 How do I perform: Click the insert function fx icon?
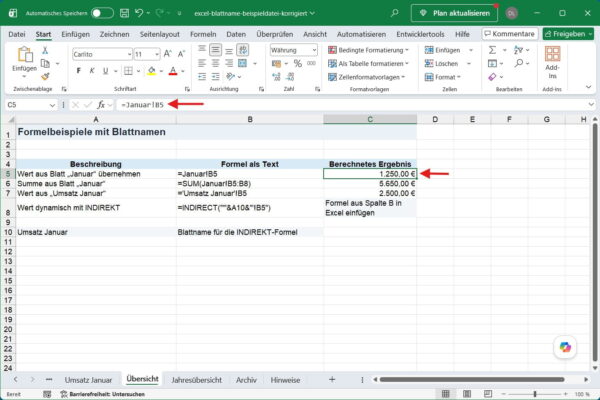click(x=101, y=104)
